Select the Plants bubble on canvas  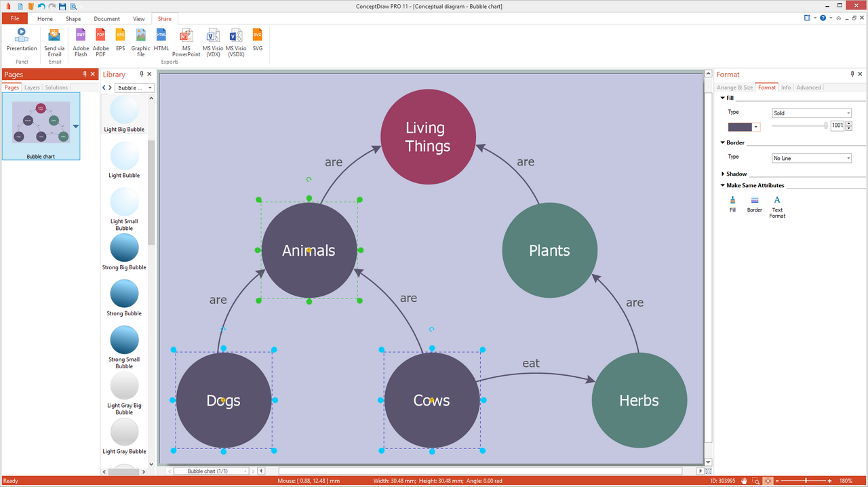(x=549, y=250)
